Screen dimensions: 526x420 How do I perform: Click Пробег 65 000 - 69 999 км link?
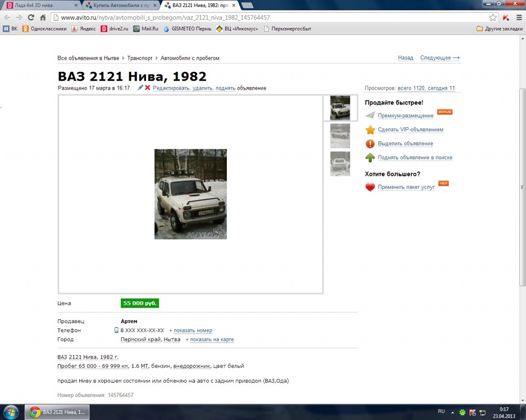pyautogui.click(x=93, y=366)
